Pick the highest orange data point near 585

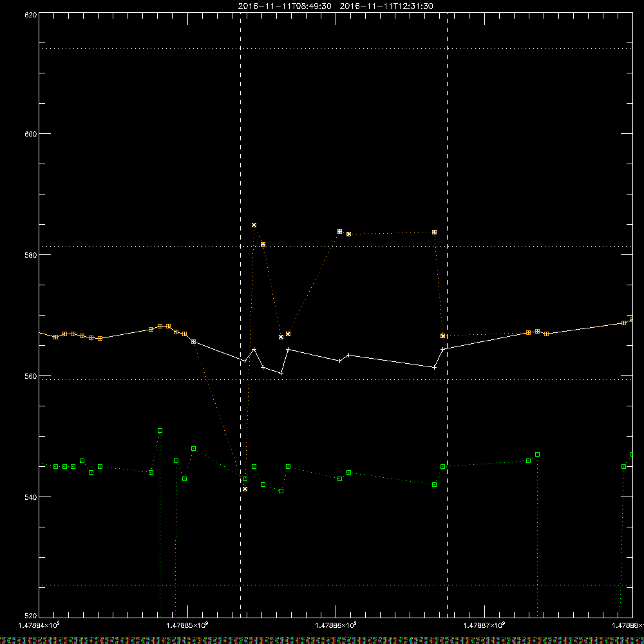254,225
